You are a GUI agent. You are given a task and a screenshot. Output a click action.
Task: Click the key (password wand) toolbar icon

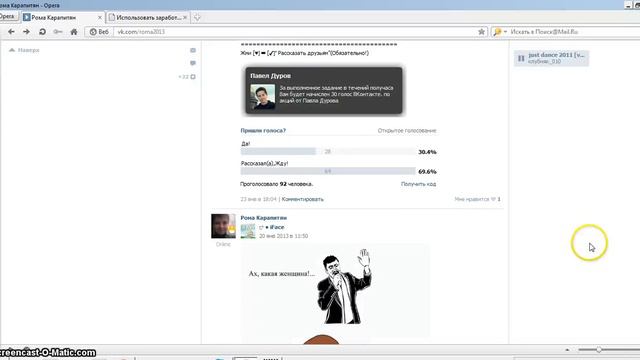click(x=58, y=31)
